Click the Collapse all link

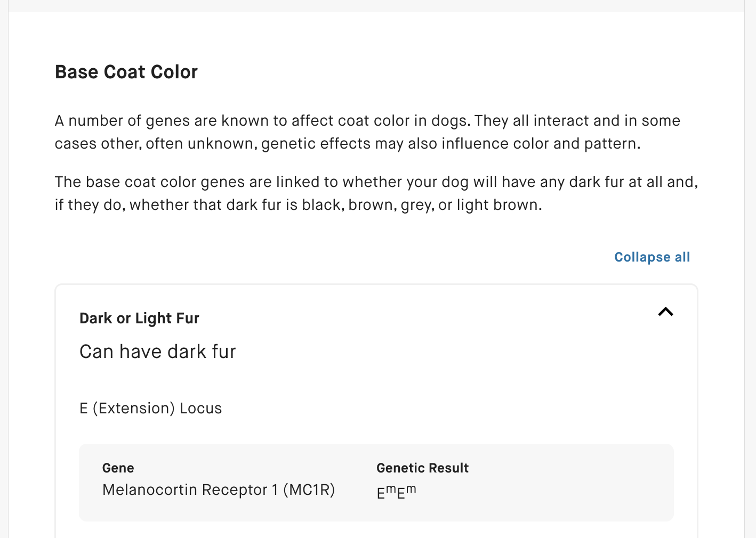652,257
